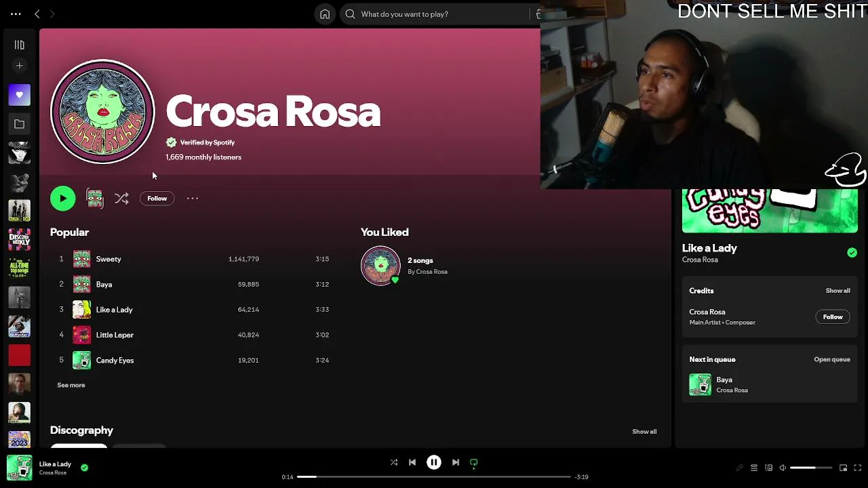Open the All-Time Top Songs playlist
The width and height of the screenshot is (868, 488).
point(19,268)
